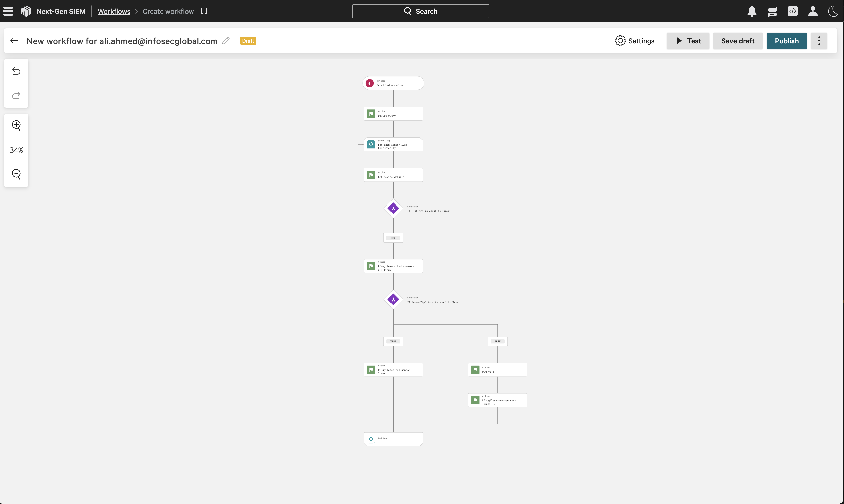Click the undo arrow icon
Viewport: 844px width, 504px height.
point(16,71)
